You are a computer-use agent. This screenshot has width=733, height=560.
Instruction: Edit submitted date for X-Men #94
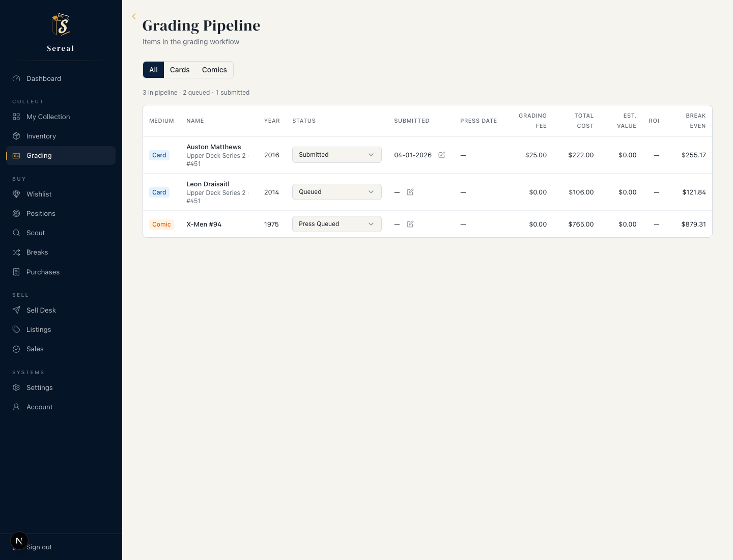[410, 224]
